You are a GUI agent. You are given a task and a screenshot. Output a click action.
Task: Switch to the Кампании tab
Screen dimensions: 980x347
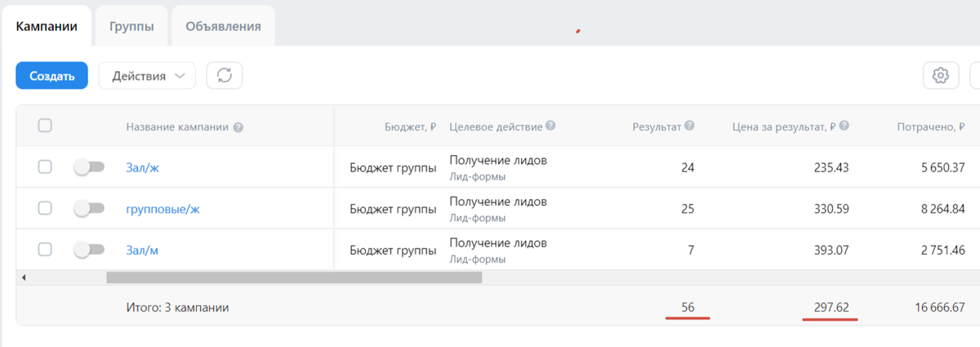(x=47, y=26)
